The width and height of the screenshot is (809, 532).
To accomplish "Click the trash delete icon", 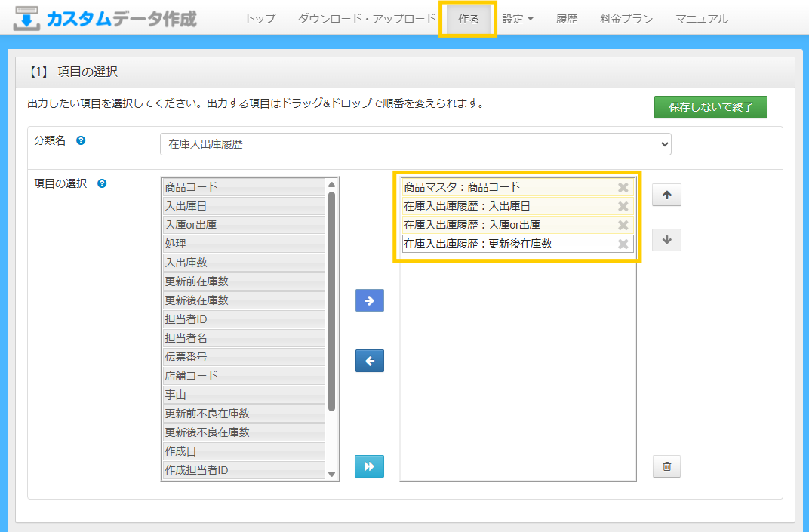I will point(666,466).
